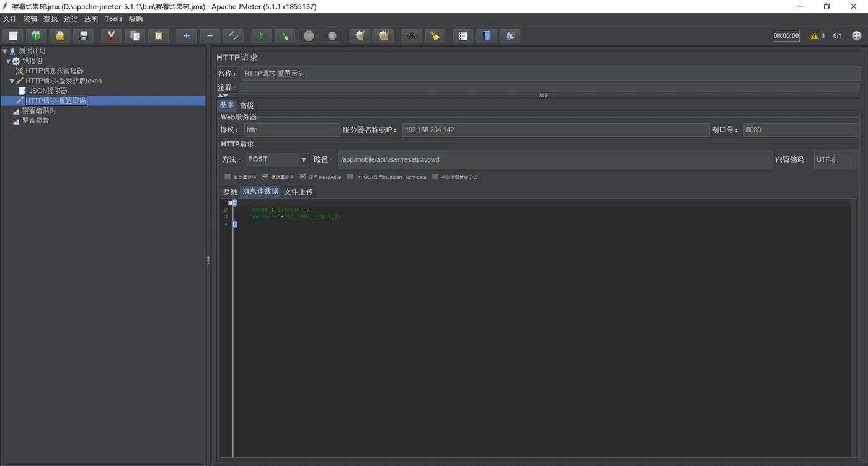Switch to the 基本 tab
The width and height of the screenshot is (868, 466).
coord(227,105)
